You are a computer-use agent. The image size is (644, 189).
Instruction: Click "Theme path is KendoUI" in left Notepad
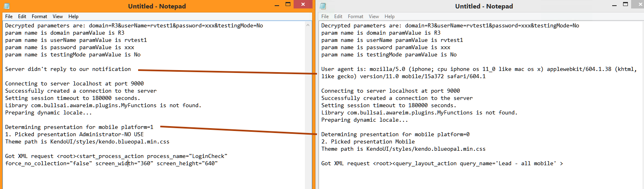click(87, 141)
